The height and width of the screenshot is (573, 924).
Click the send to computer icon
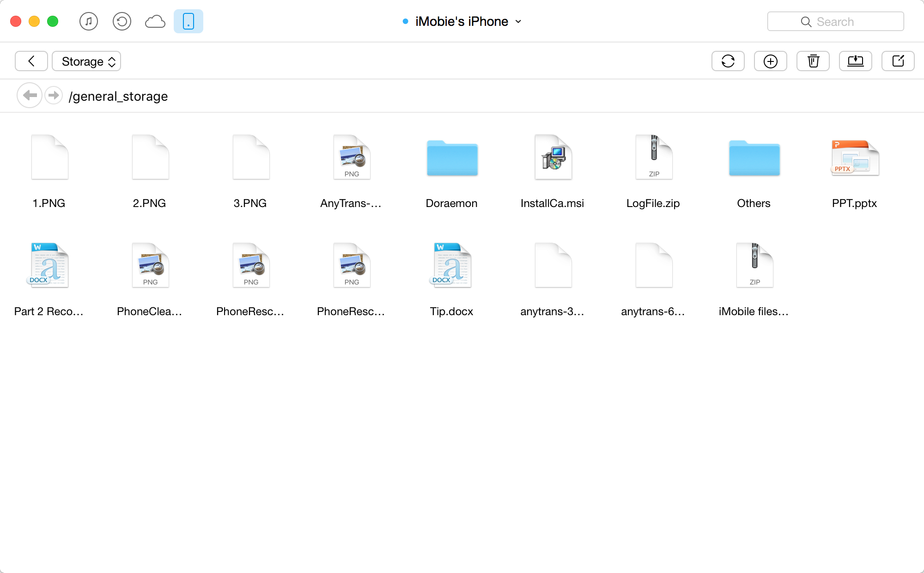click(x=856, y=61)
